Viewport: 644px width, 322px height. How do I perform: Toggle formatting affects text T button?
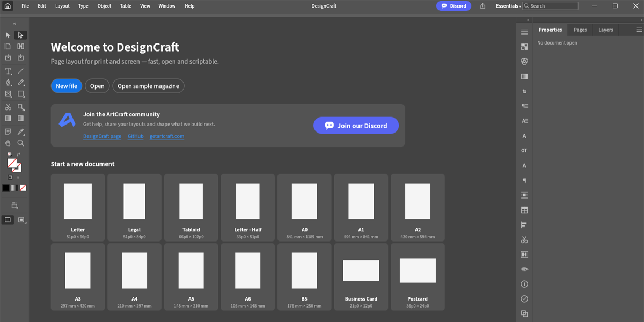[x=18, y=178]
